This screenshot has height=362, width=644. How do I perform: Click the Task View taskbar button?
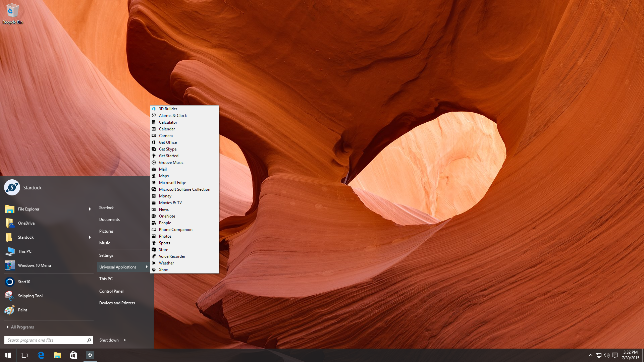pyautogui.click(x=24, y=355)
